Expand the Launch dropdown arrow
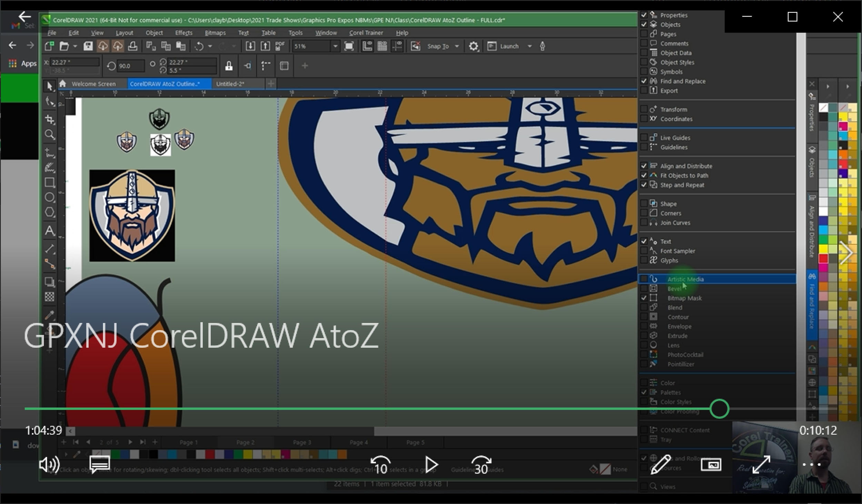The width and height of the screenshot is (862, 504). (530, 46)
